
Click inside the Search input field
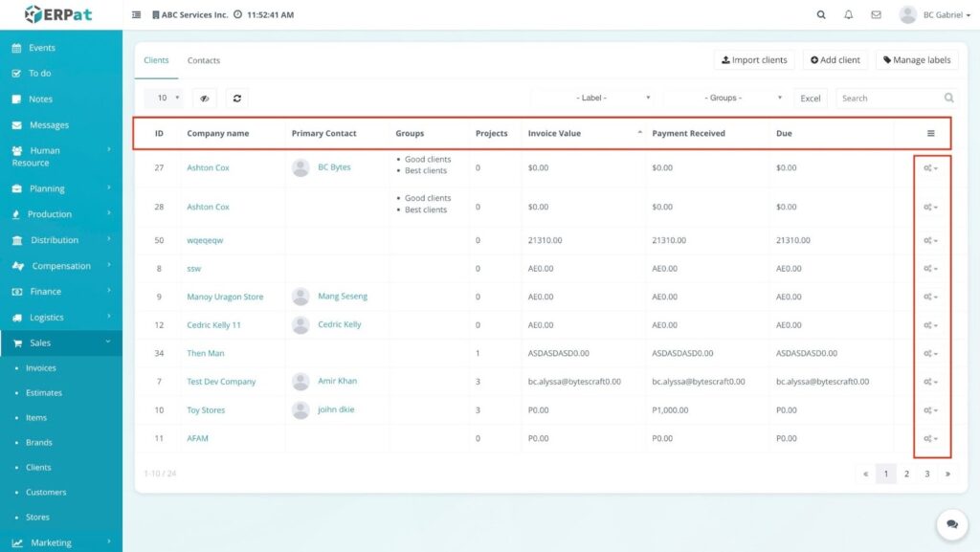point(890,98)
